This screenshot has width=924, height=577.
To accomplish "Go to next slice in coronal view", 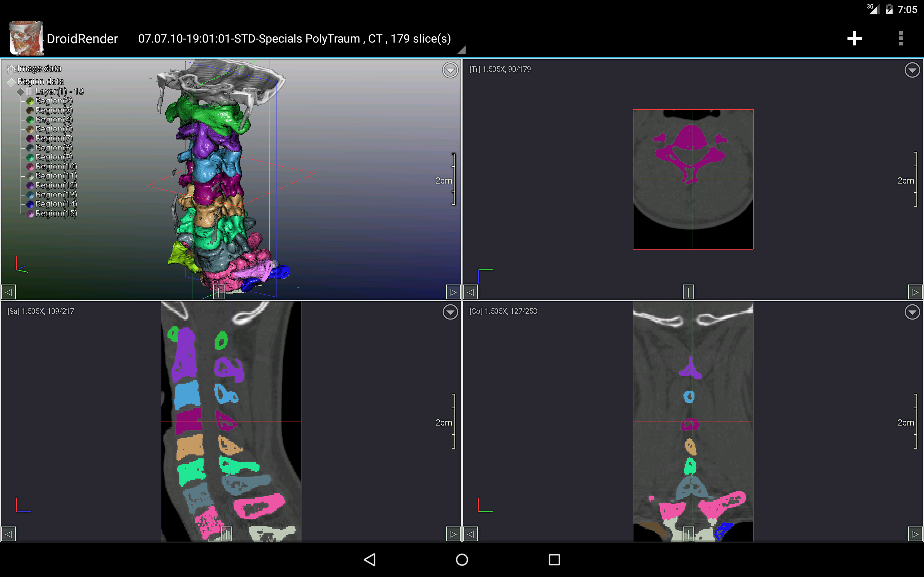I will click(x=915, y=534).
